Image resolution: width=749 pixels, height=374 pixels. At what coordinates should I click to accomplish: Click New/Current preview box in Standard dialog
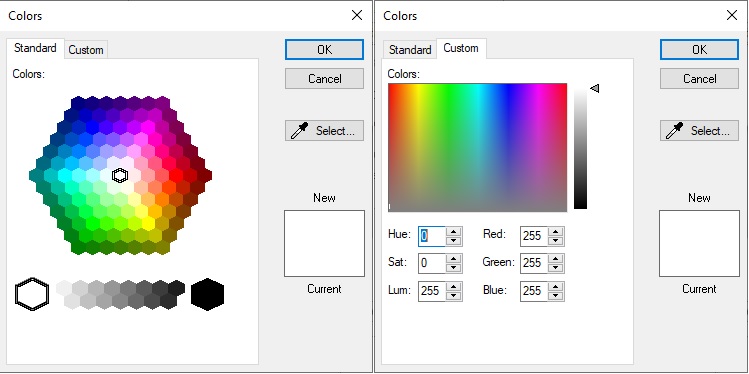(324, 244)
